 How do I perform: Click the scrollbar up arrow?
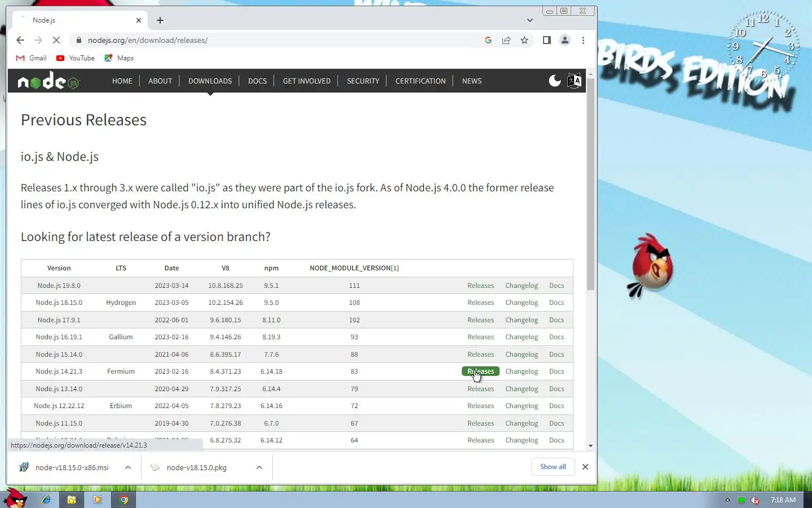click(x=590, y=74)
